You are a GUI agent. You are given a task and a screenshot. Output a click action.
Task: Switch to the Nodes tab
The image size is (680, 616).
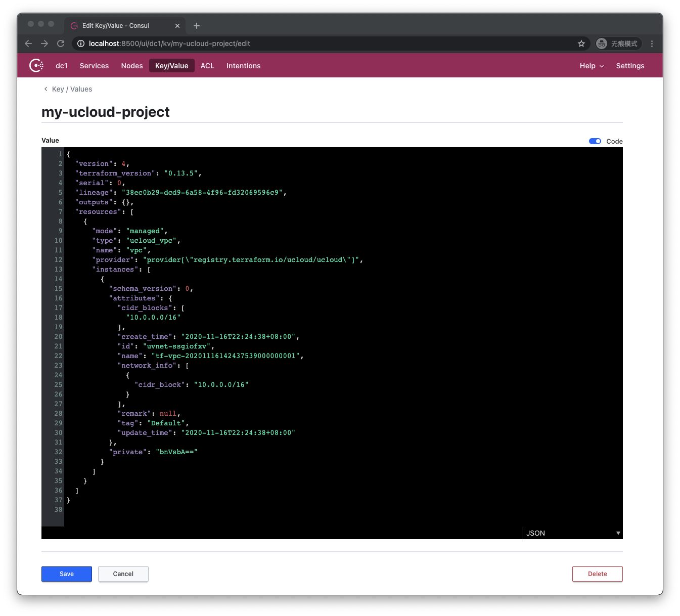coord(132,66)
